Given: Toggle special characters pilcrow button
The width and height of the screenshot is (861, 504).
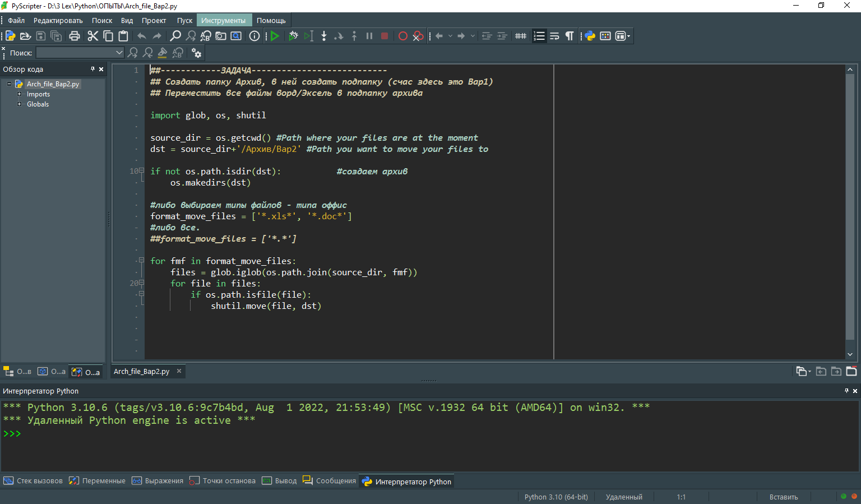Looking at the screenshot, I should point(570,36).
